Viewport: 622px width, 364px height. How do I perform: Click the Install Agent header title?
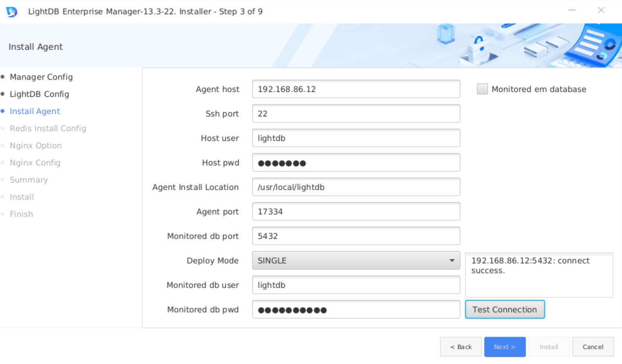[36, 47]
